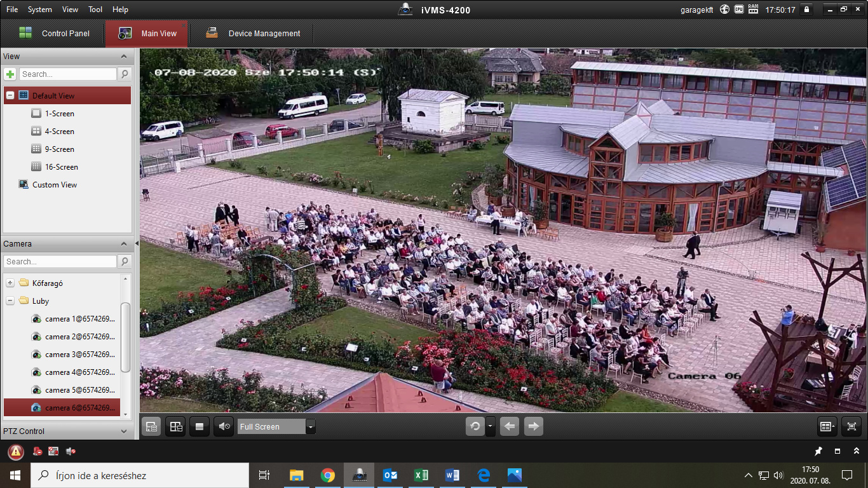Go to the next page arrow
This screenshot has width=868, height=488.
(x=534, y=426)
